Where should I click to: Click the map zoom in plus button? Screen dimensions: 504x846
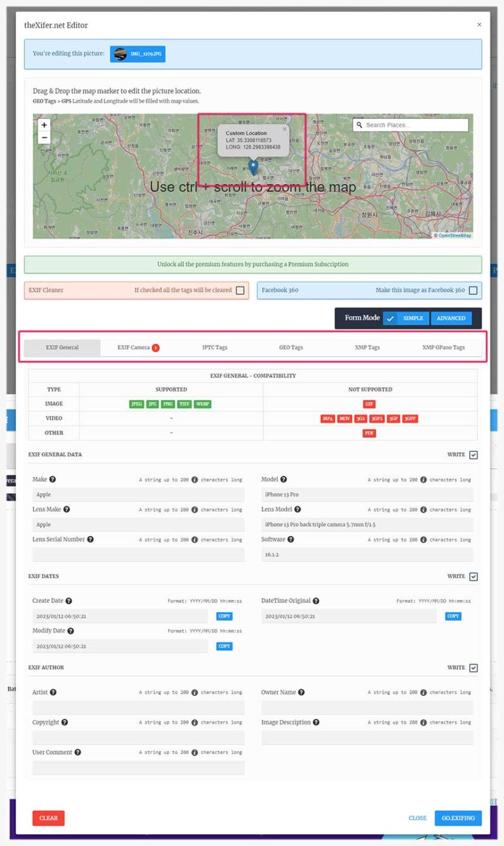[44, 125]
